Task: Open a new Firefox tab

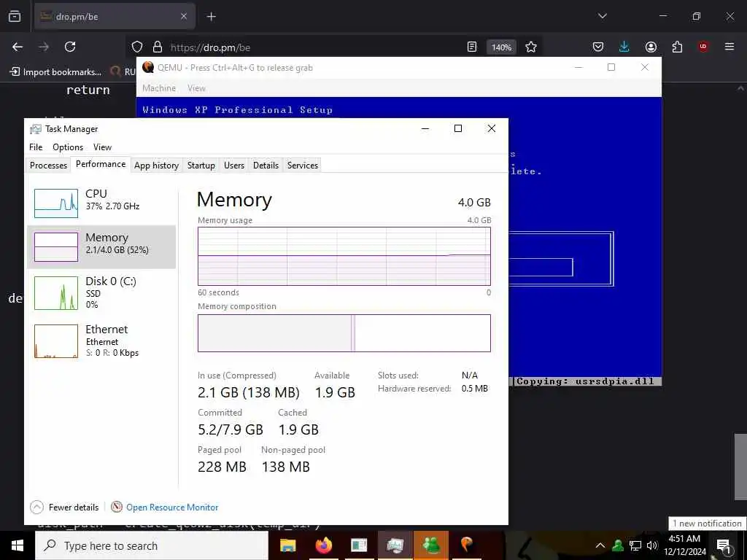Action: 211,17
